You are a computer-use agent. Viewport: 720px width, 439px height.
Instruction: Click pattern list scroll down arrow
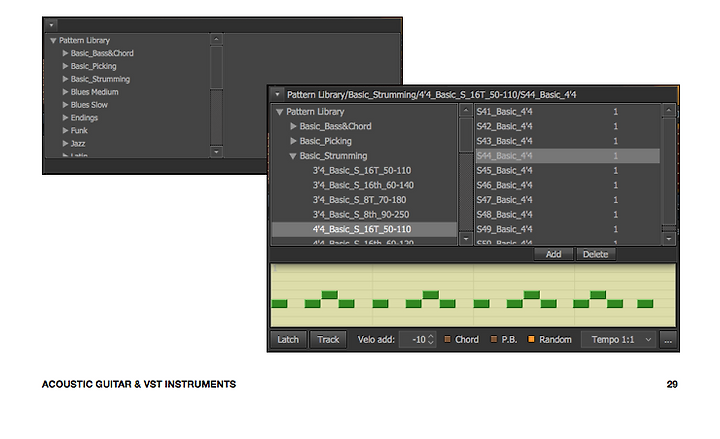point(669,239)
